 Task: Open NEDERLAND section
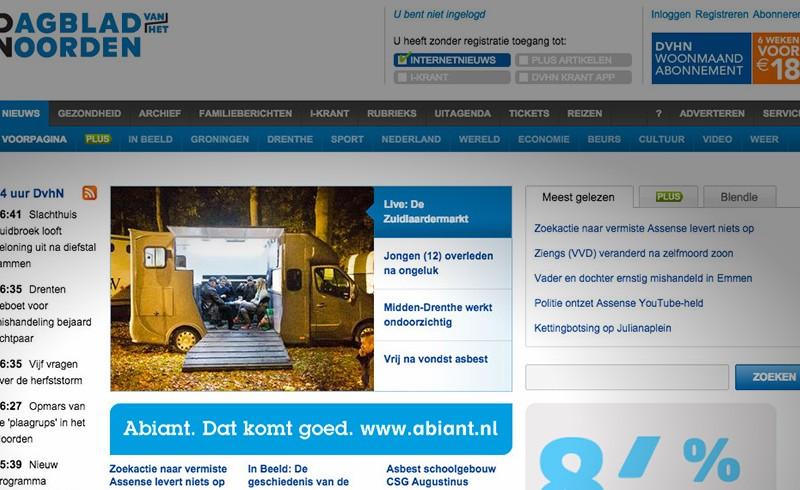pos(411,139)
